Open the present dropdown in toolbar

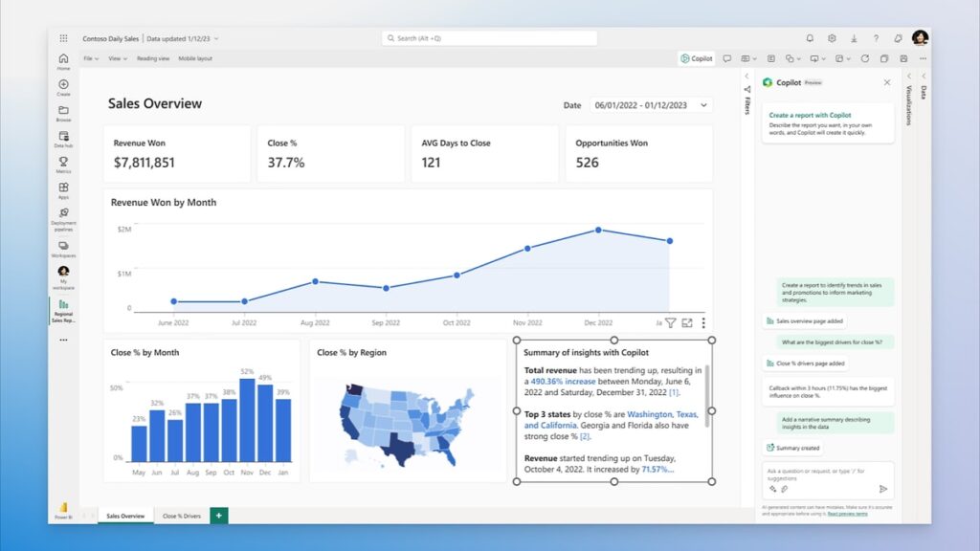click(817, 58)
